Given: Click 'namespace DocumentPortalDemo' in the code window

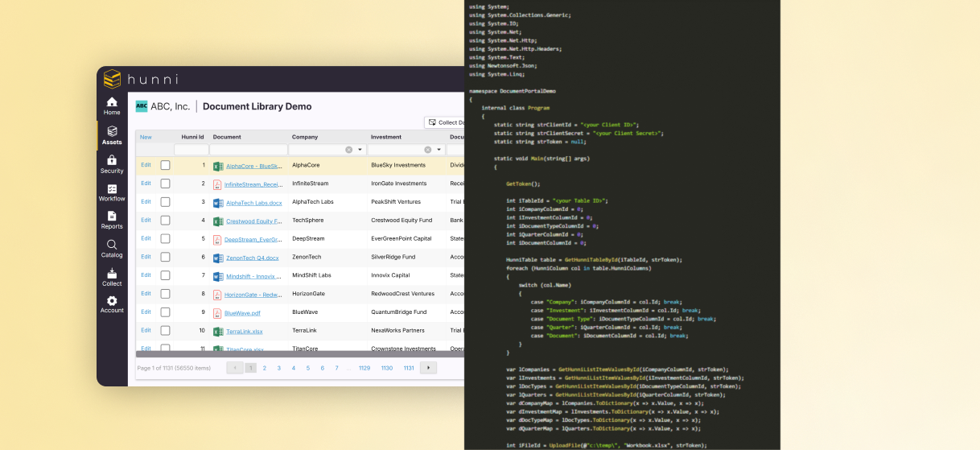Looking at the screenshot, I should tap(512, 91).
